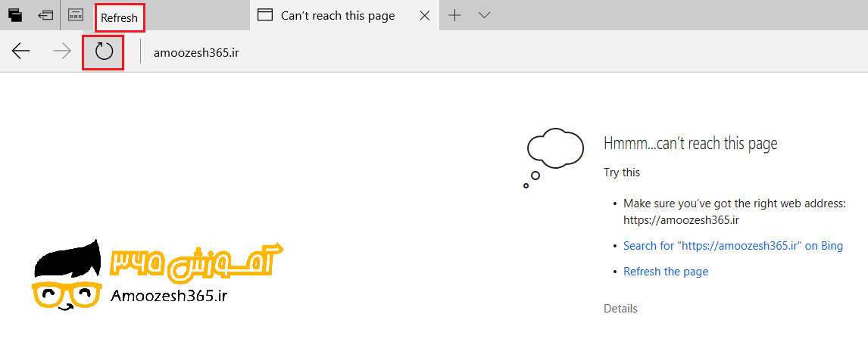Click the Hmmm...can't reach this page heading

(690, 143)
